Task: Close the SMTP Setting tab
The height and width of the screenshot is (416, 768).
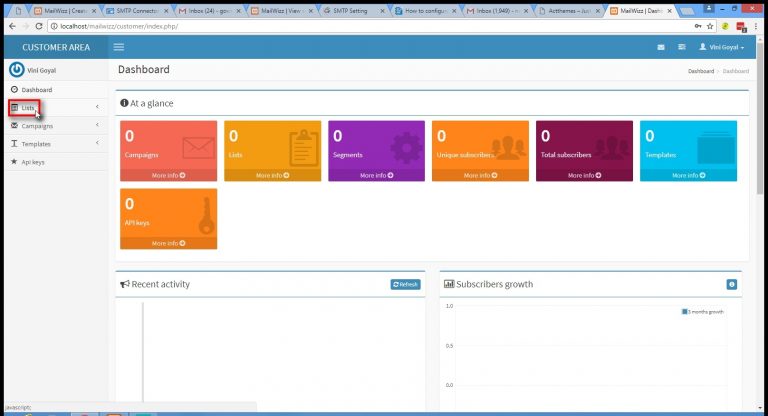Action: click(381, 11)
